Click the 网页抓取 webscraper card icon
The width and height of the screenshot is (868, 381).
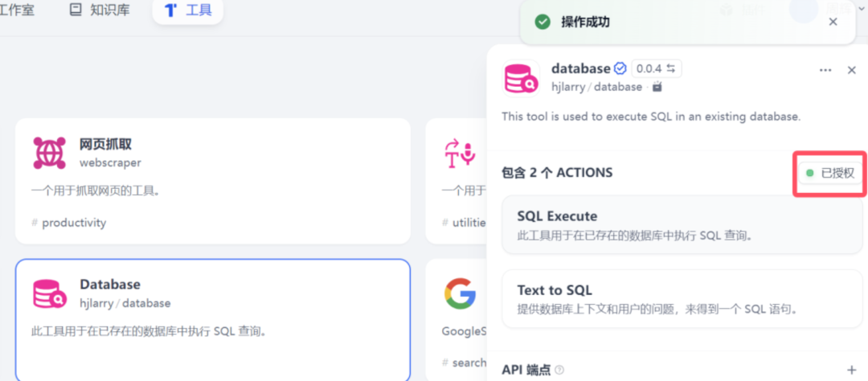point(49,152)
